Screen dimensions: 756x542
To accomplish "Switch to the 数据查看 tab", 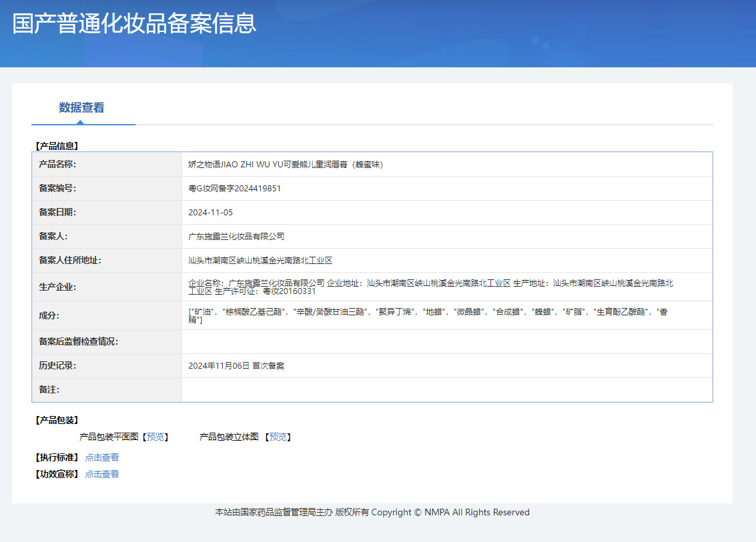I will pos(81,107).
